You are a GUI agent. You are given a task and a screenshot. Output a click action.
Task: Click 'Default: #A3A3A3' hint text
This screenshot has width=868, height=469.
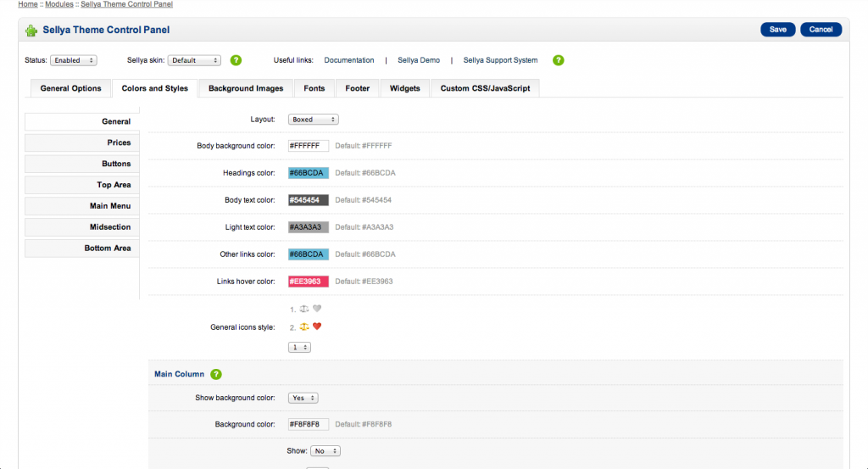(x=364, y=227)
